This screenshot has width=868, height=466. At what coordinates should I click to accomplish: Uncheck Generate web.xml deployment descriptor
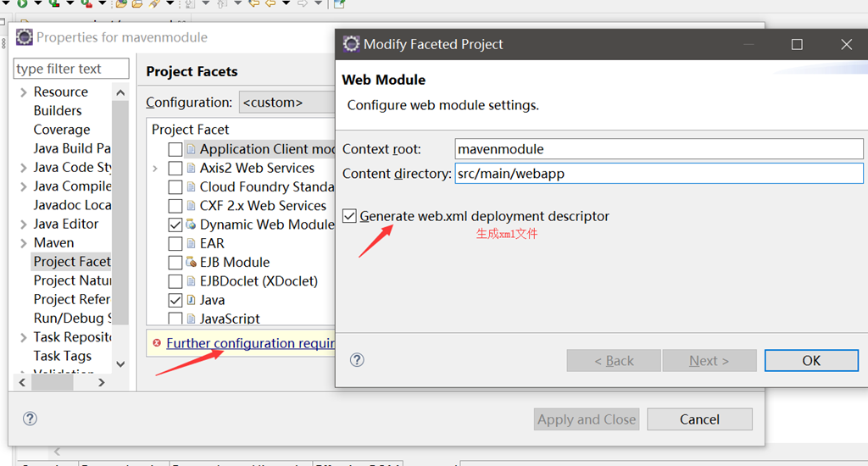pos(349,216)
